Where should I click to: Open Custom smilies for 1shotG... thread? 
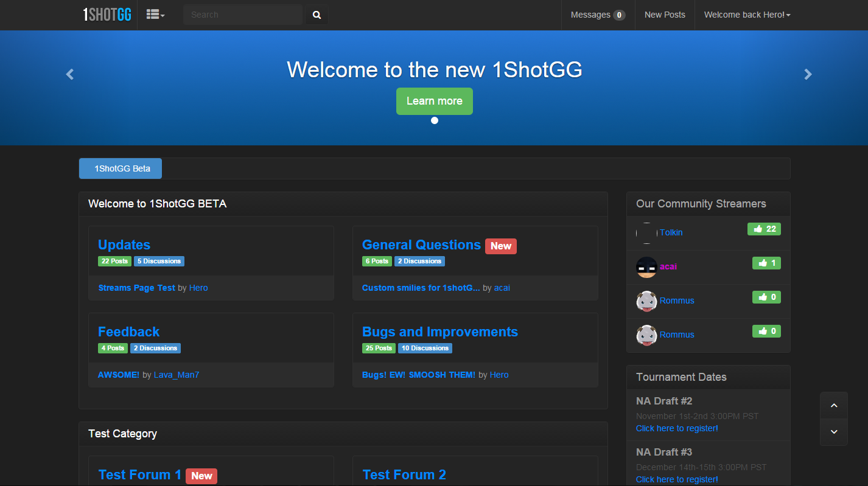coord(421,288)
